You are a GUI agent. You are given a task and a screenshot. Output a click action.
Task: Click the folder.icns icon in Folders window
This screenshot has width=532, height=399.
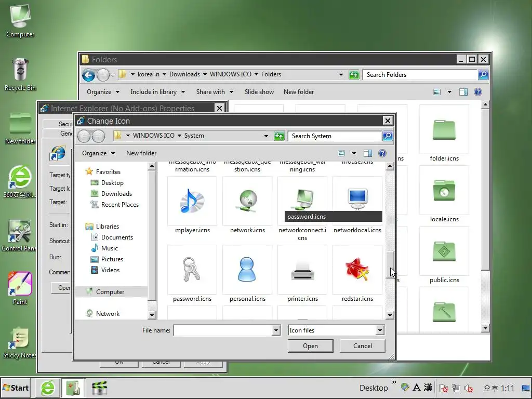point(444,129)
